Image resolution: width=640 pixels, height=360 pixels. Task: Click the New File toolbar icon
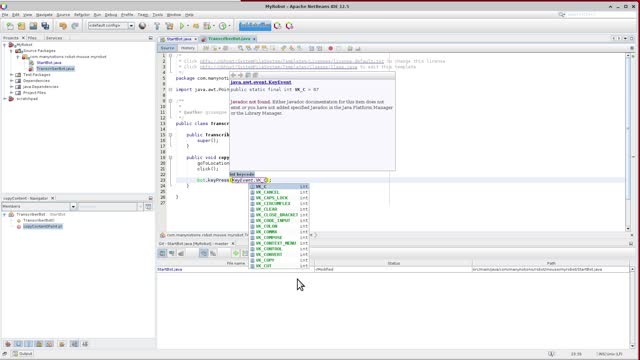tap(10, 26)
